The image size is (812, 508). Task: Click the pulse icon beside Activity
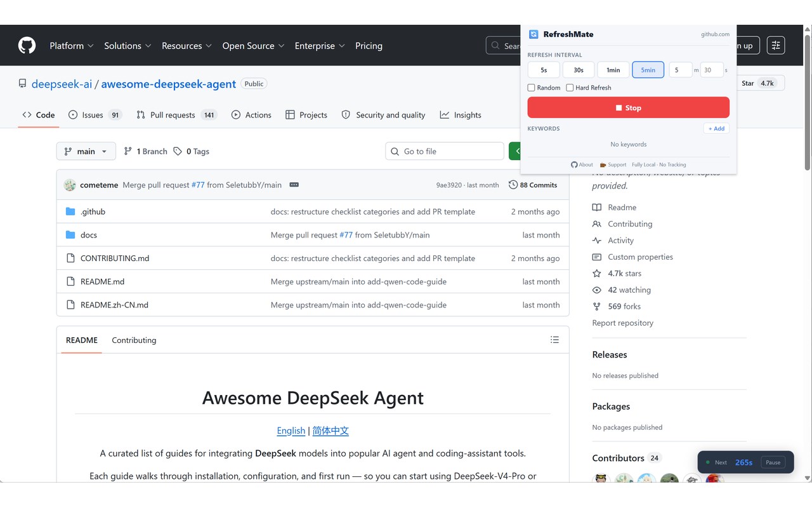[x=597, y=241]
